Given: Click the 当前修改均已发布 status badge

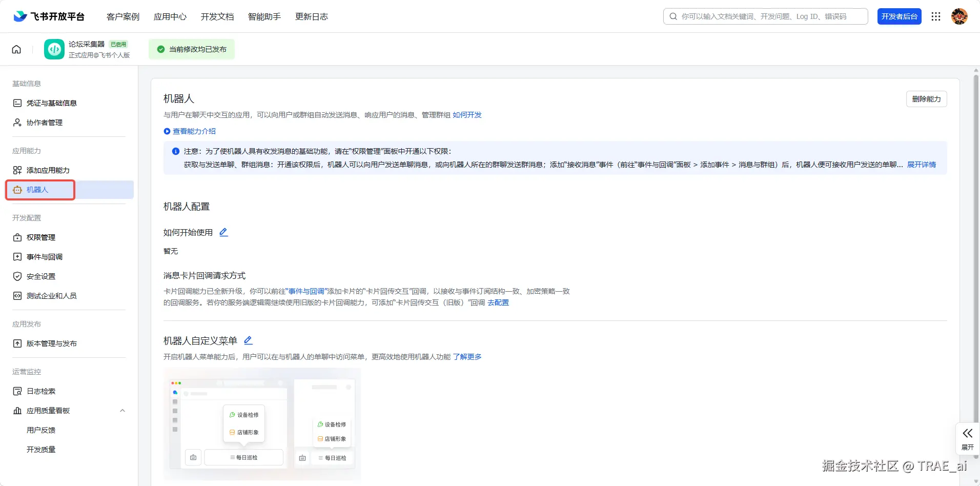Looking at the screenshot, I should click(x=192, y=49).
